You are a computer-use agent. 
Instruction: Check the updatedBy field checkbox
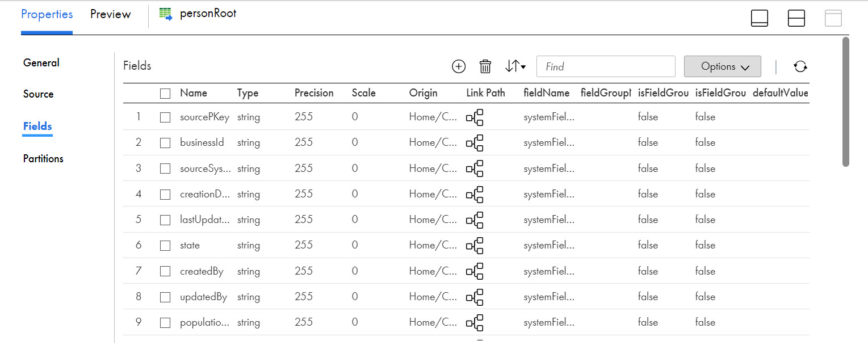(165, 297)
